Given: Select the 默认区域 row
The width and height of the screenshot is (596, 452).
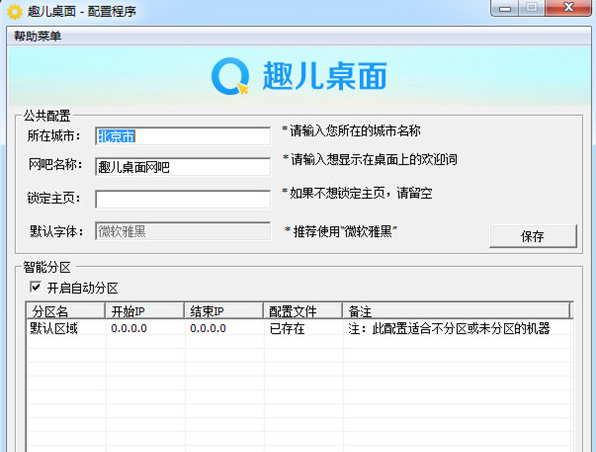Looking at the screenshot, I should pos(300,328).
